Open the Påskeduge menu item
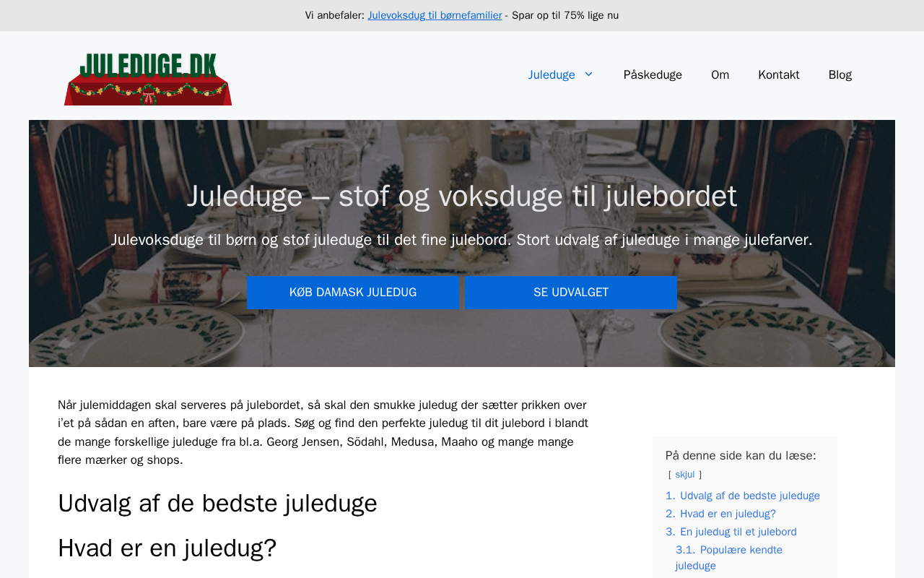The image size is (924, 578). click(653, 74)
